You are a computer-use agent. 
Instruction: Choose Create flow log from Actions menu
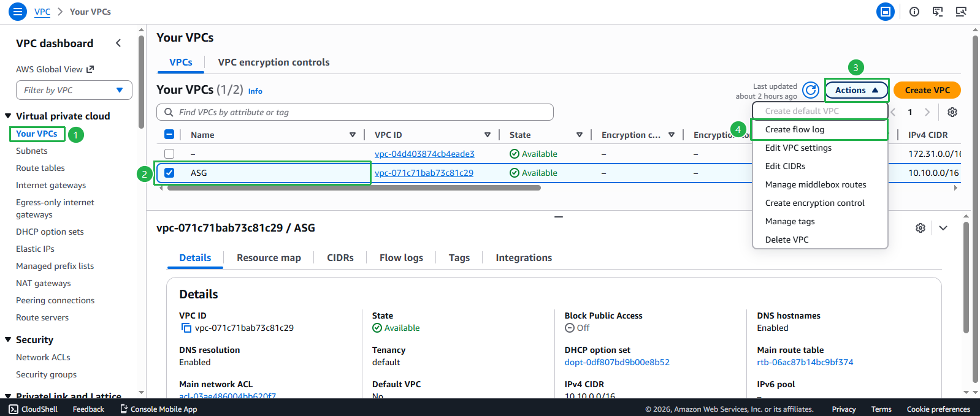point(820,129)
